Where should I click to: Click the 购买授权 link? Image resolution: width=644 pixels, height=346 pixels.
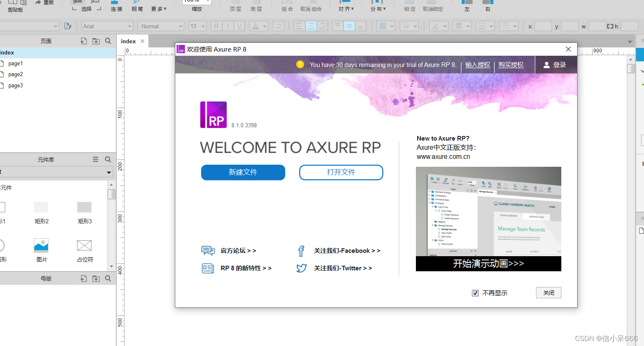pyautogui.click(x=511, y=65)
